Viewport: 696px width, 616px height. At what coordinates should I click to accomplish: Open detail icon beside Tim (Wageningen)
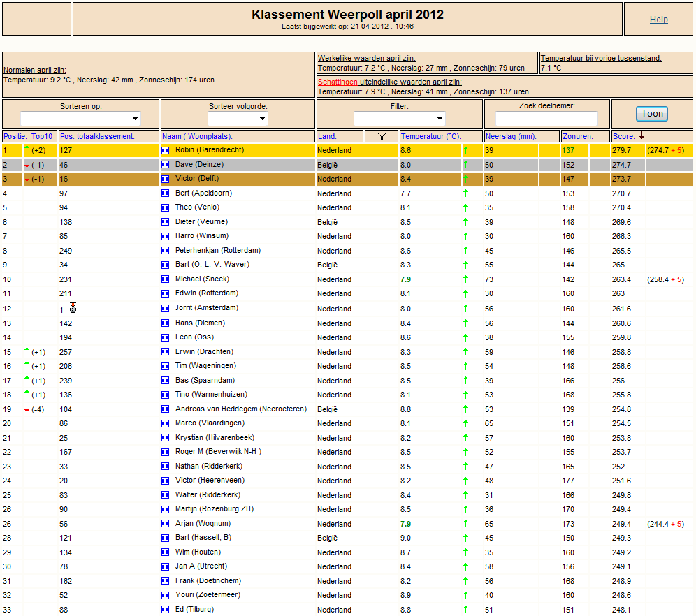[x=165, y=367]
